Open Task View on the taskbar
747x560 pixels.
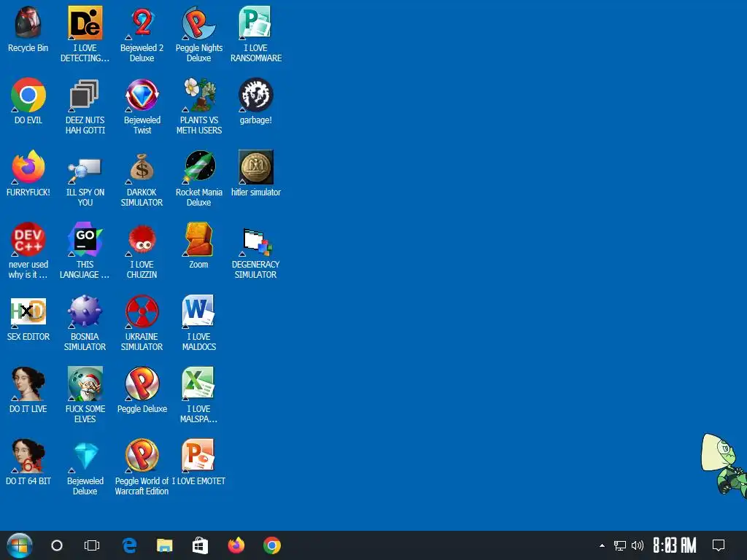pyautogui.click(x=92, y=545)
